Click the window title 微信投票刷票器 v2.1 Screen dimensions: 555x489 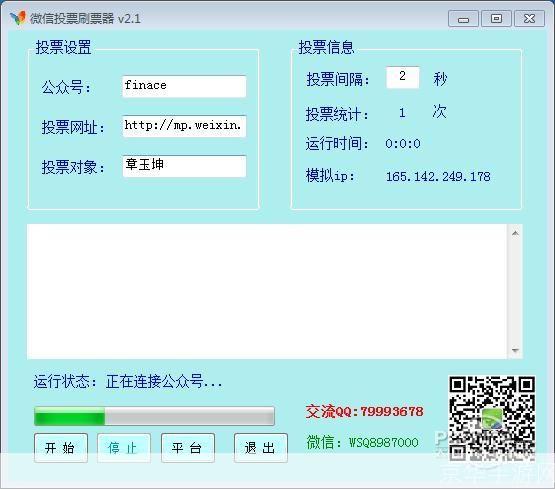click(85, 18)
